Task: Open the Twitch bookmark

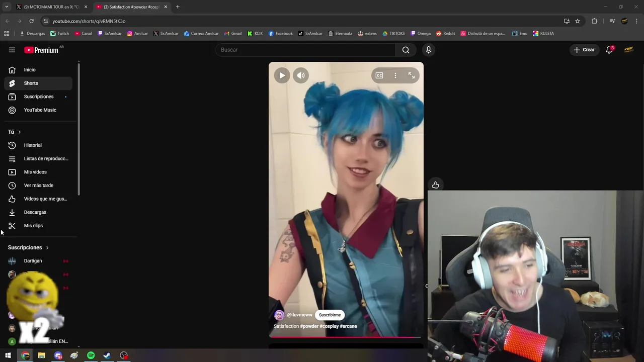Action: click(x=60, y=34)
